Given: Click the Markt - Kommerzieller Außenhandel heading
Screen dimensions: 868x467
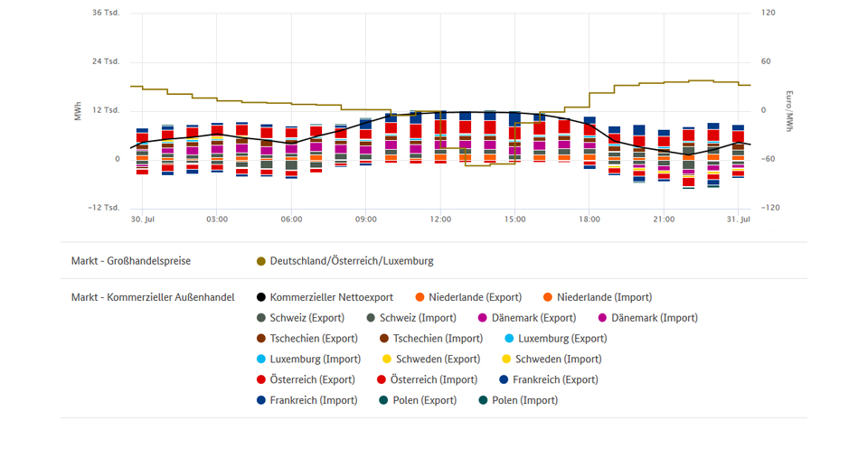Looking at the screenshot, I should pos(153,297).
